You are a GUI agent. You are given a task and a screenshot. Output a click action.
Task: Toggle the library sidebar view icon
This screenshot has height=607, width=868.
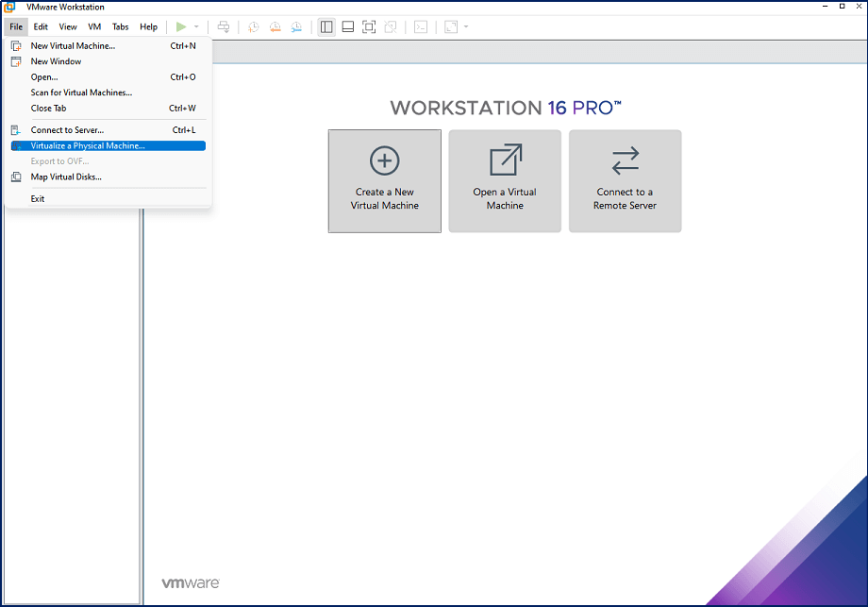click(x=326, y=27)
